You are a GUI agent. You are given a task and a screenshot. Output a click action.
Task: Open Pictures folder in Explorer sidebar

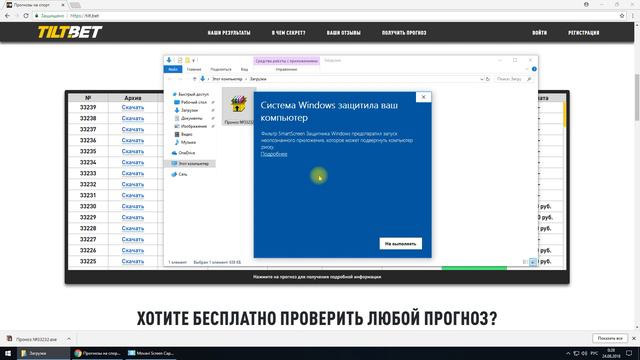point(193,127)
